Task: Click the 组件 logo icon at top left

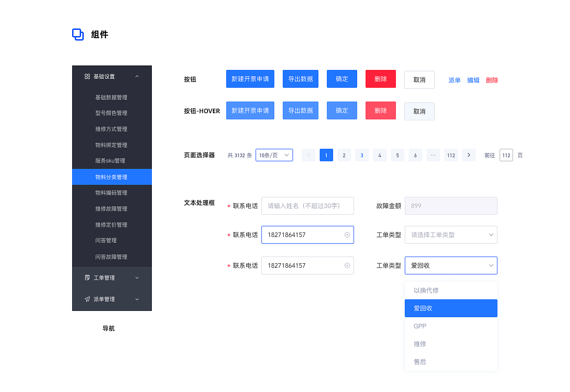Action: tap(78, 34)
